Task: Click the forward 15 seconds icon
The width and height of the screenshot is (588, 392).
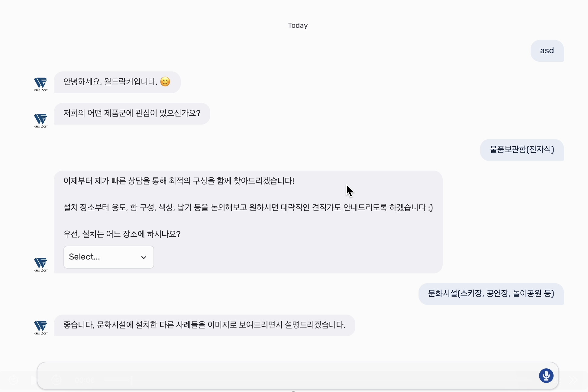Action: click(56, 380)
